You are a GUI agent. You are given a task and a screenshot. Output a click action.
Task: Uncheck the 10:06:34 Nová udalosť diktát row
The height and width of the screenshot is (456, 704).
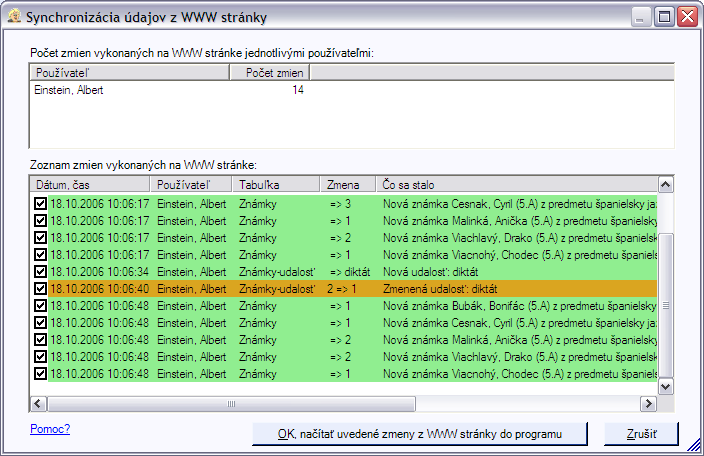40,272
